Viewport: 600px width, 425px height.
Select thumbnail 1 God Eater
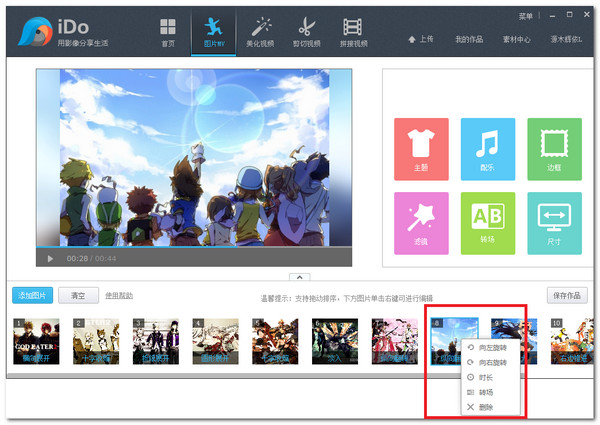(36, 341)
